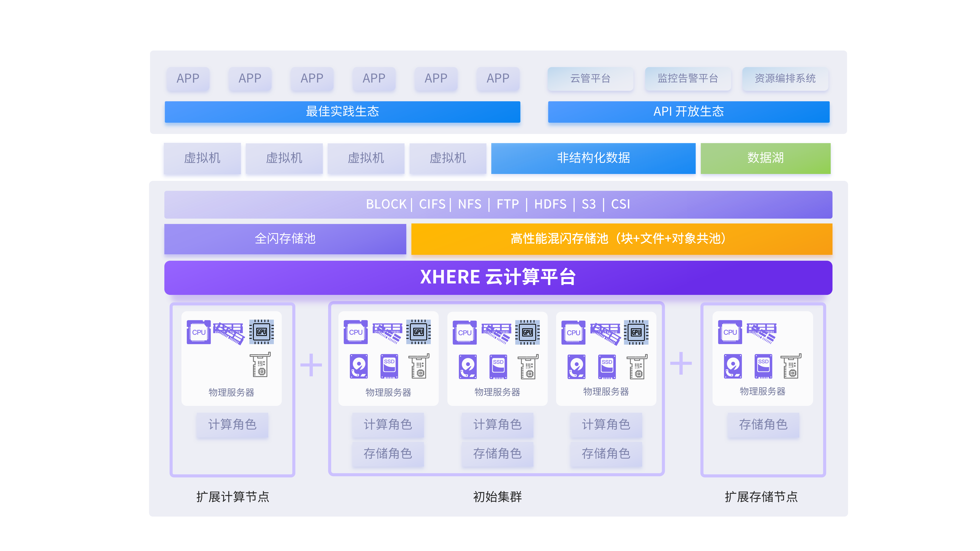
Task: Select the SSD icon in 扩展存储节点 server
Action: click(x=763, y=366)
